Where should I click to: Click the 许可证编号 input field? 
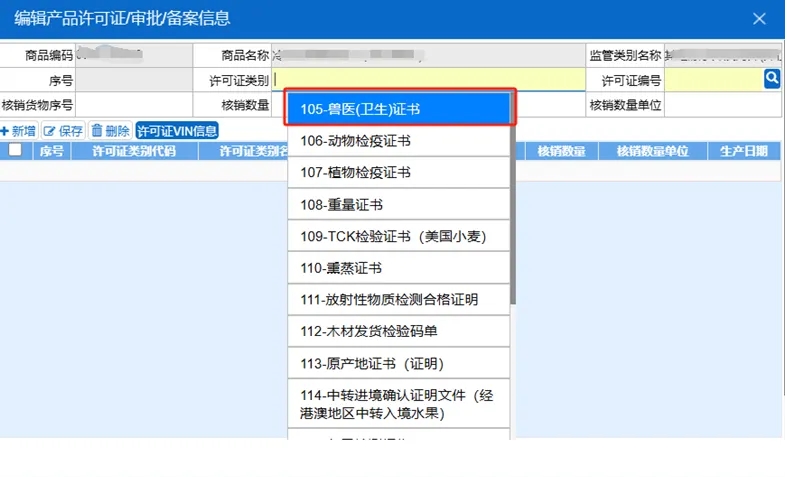[713, 79]
